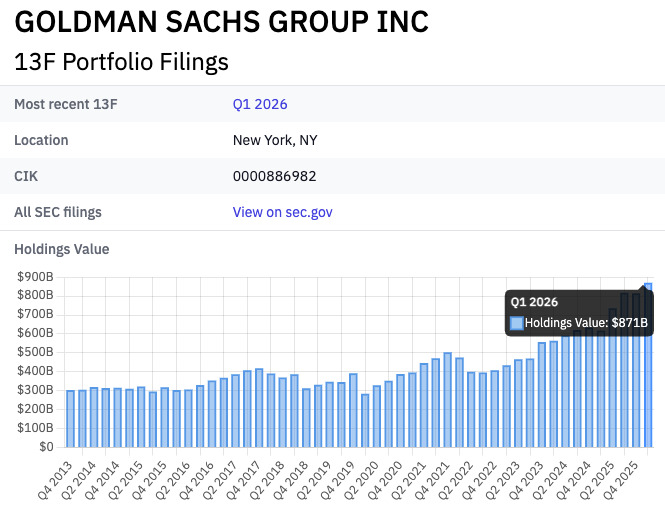Click the $700B y-axis label

point(35,314)
